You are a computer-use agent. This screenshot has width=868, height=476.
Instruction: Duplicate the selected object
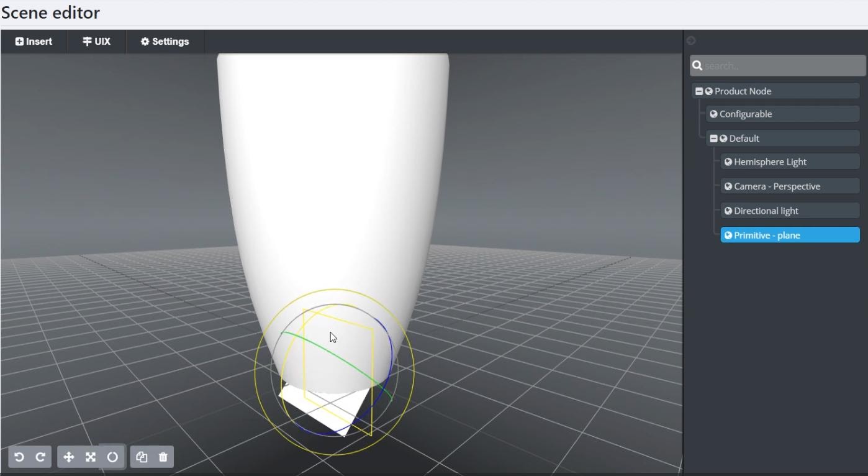click(x=142, y=457)
